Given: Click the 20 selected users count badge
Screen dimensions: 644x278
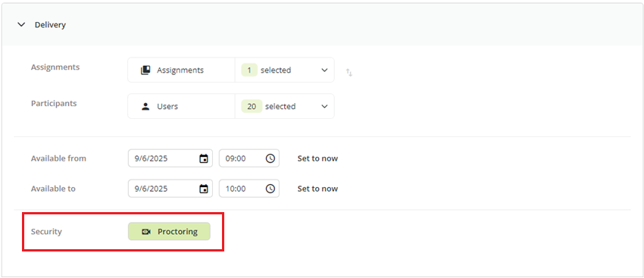Looking at the screenshot, I should pyautogui.click(x=252, y=106).
